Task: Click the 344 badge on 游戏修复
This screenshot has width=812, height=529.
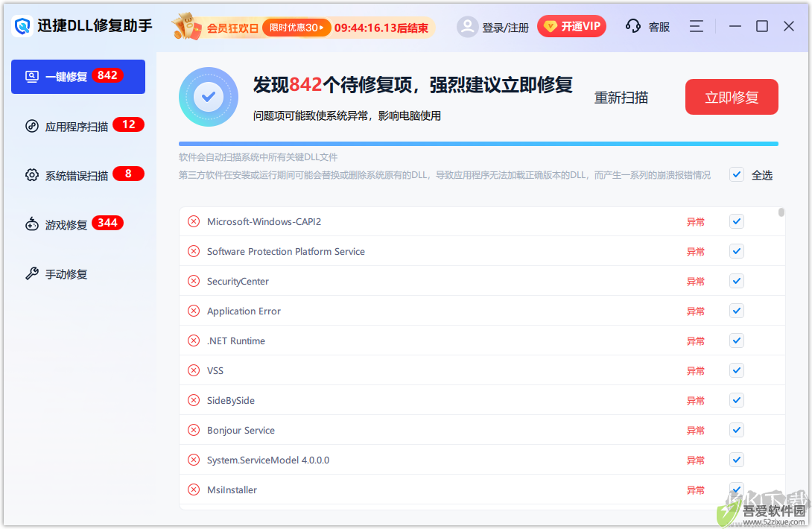Action: 108,223
